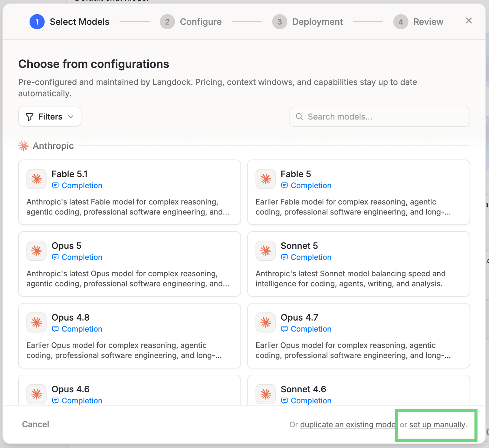Viewport: 489px width, 448px height.
Task: Go to step 1 Select Models
Action: point(69,22)
